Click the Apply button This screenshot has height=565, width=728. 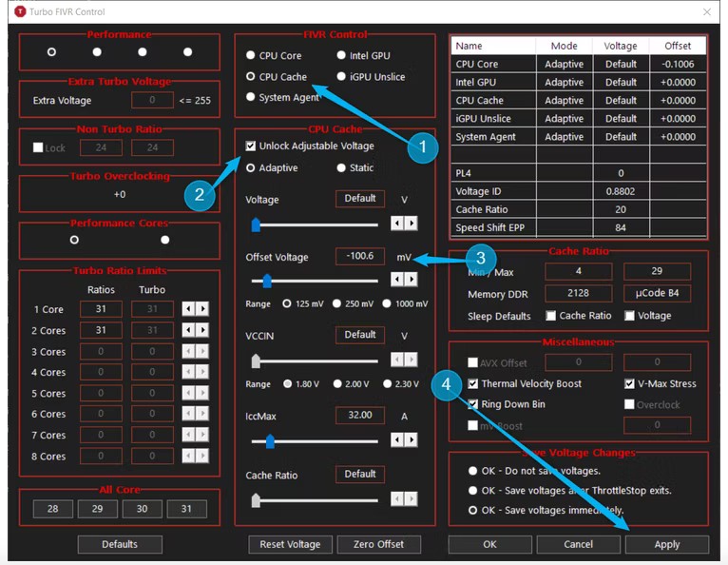pos(667,545)
